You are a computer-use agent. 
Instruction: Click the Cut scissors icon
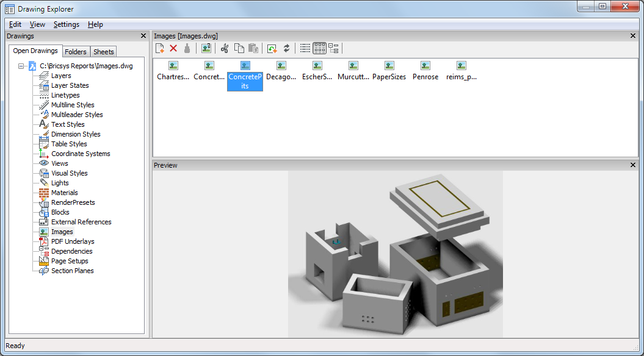pos(224,48)
